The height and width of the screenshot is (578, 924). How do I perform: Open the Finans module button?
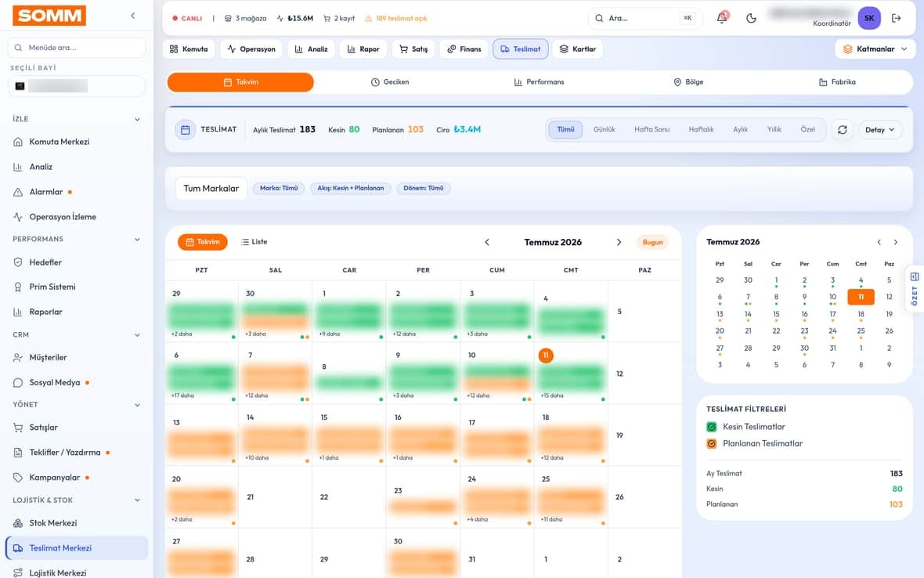pos(464,49)
